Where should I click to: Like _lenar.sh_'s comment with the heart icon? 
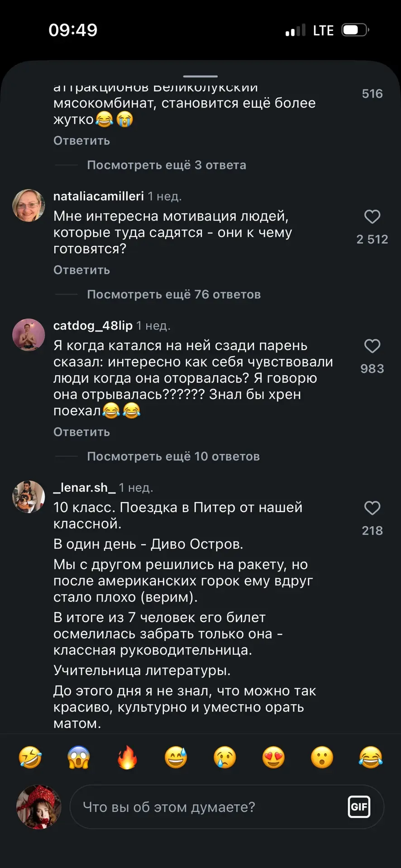tap(372, 508)
